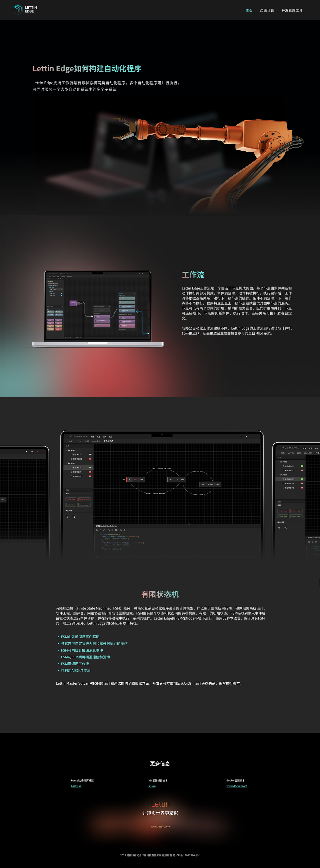Click editor undo icon in center mockup
Viewport: 320px width, 868px height.
point(100,530)
